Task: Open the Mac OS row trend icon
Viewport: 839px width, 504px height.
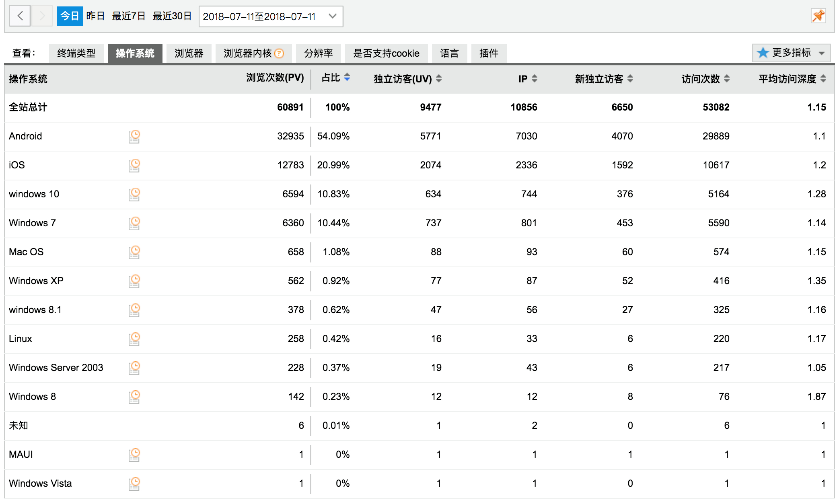Action: point(134,252)
